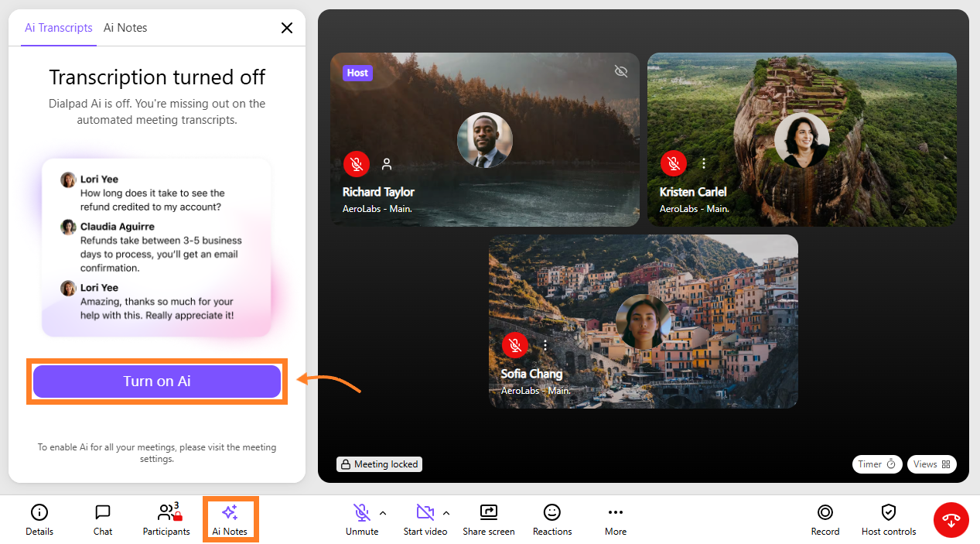
Task: Click Kristen Carlel's name label
Action: click(693, 192)
